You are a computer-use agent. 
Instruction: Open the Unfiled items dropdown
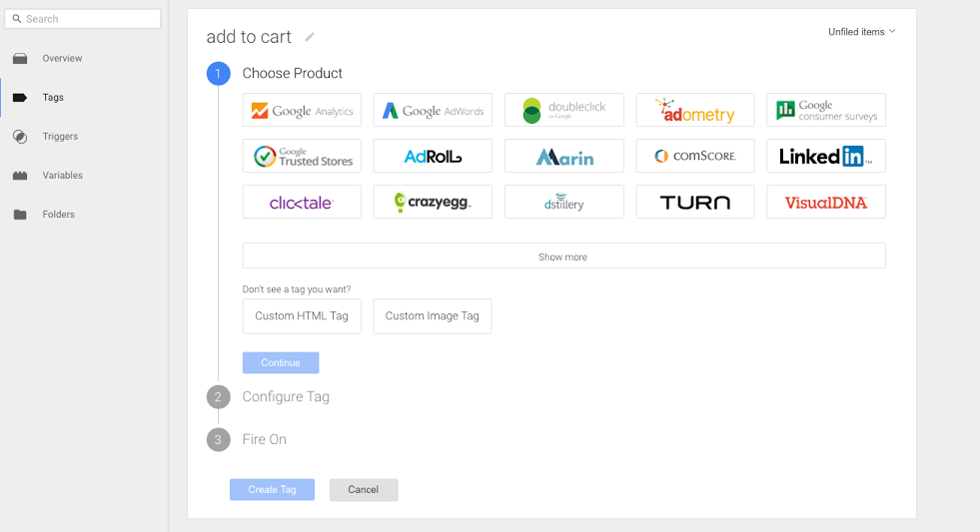862,32
